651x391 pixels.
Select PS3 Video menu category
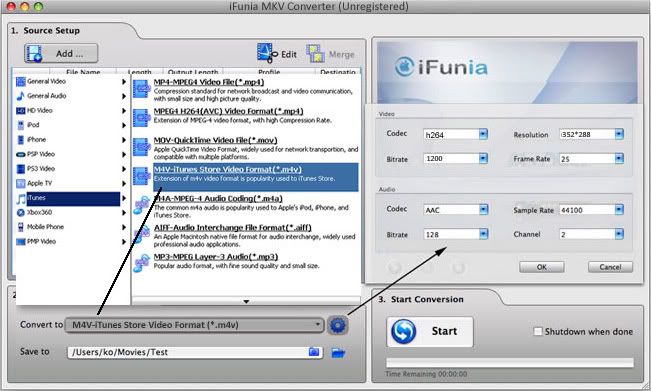71,169
